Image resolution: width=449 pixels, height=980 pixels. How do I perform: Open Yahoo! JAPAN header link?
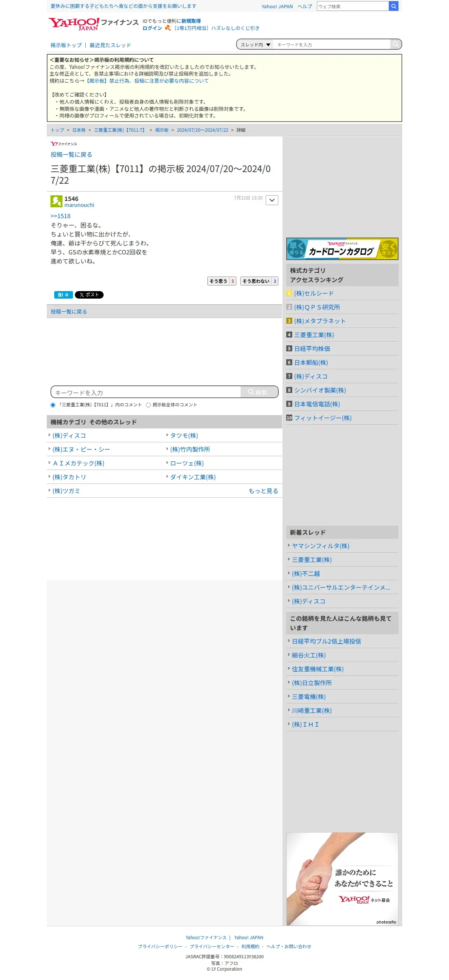[277, 6]
